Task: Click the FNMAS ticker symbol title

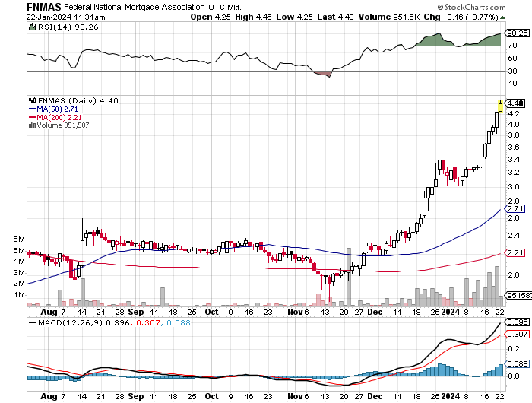Action: 44,7
